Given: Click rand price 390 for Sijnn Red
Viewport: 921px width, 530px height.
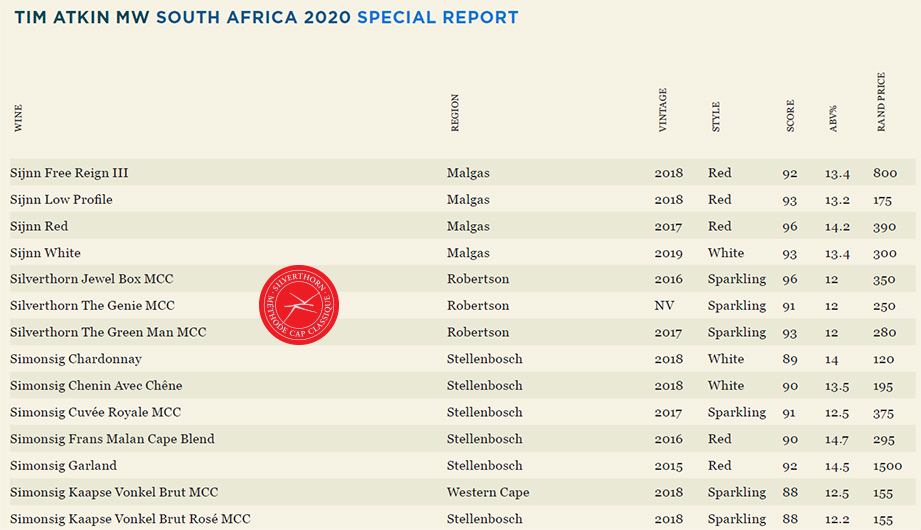Looking at the screenshot, I should point(884,227).
